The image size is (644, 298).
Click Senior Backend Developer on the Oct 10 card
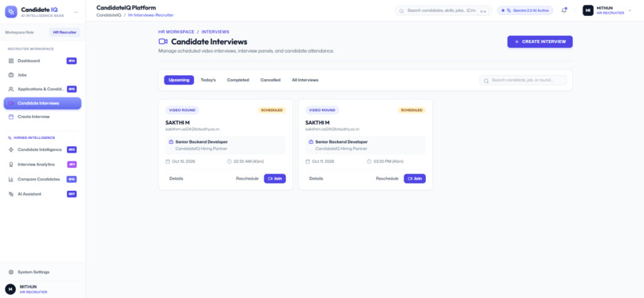pyautogui.click(x=201, y=141)
